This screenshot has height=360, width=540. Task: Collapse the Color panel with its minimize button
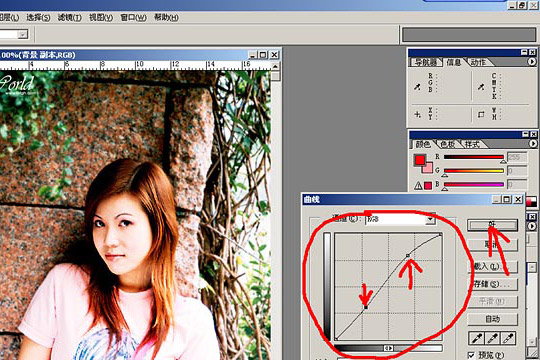525,134
